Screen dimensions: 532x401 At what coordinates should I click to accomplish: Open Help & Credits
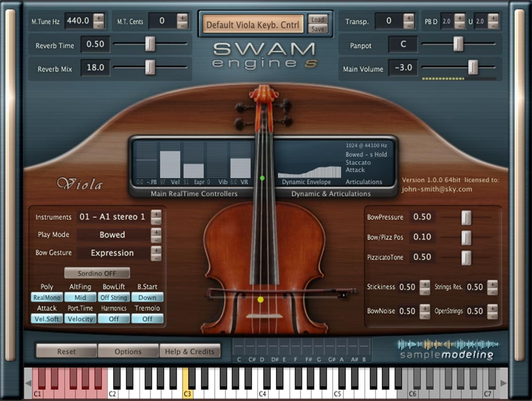(x=190, y=351)
